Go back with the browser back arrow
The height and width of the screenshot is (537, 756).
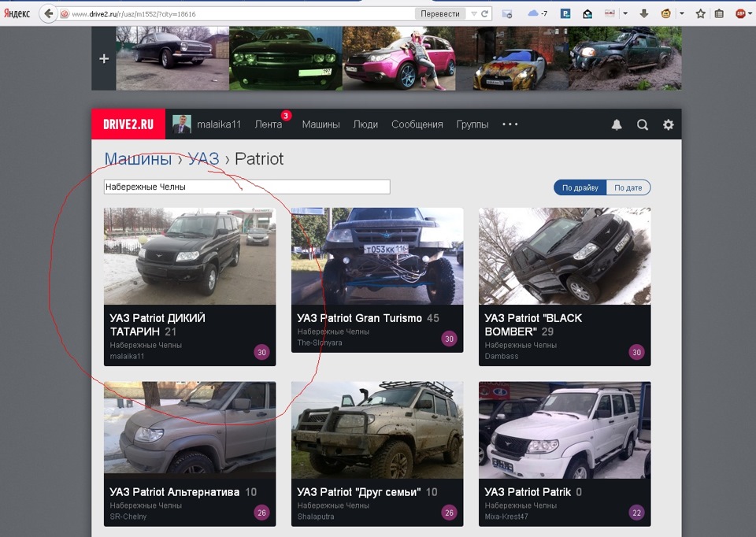point(48,13)
